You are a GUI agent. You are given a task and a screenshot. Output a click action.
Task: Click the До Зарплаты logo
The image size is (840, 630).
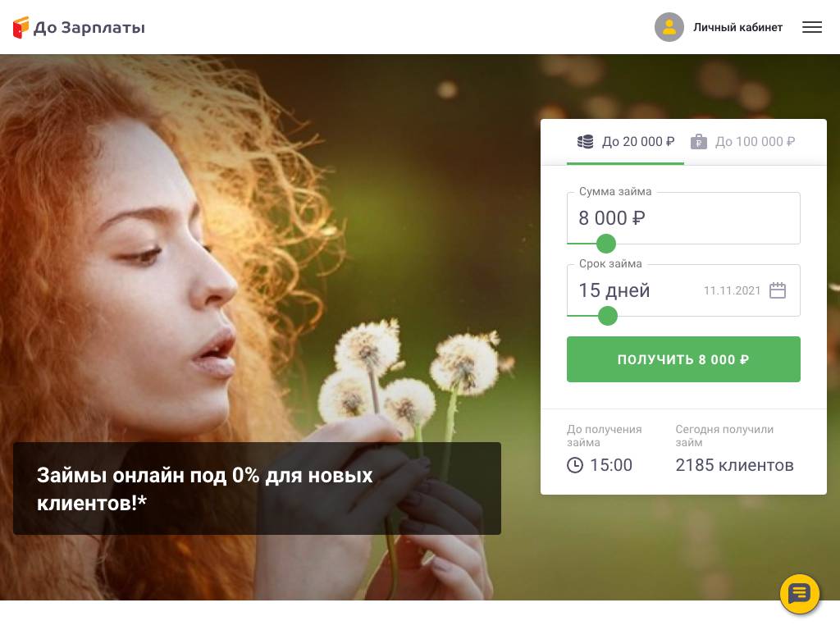point(79,28)
